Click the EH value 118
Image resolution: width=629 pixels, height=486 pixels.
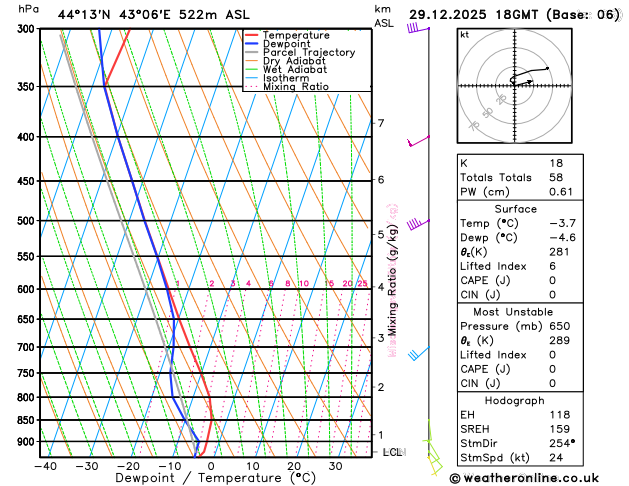tap(560, 415)
